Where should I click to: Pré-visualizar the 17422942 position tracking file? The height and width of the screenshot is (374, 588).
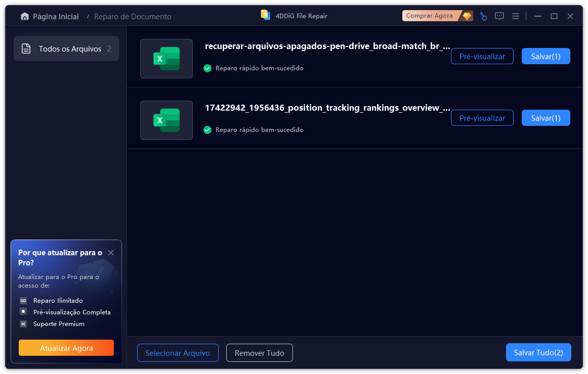click(x=482, y=118)
